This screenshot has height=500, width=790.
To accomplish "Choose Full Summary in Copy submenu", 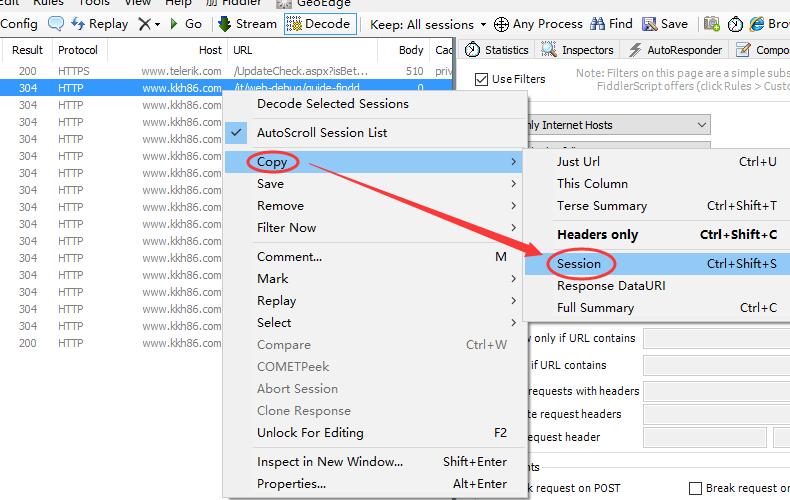I will [657, 308].
